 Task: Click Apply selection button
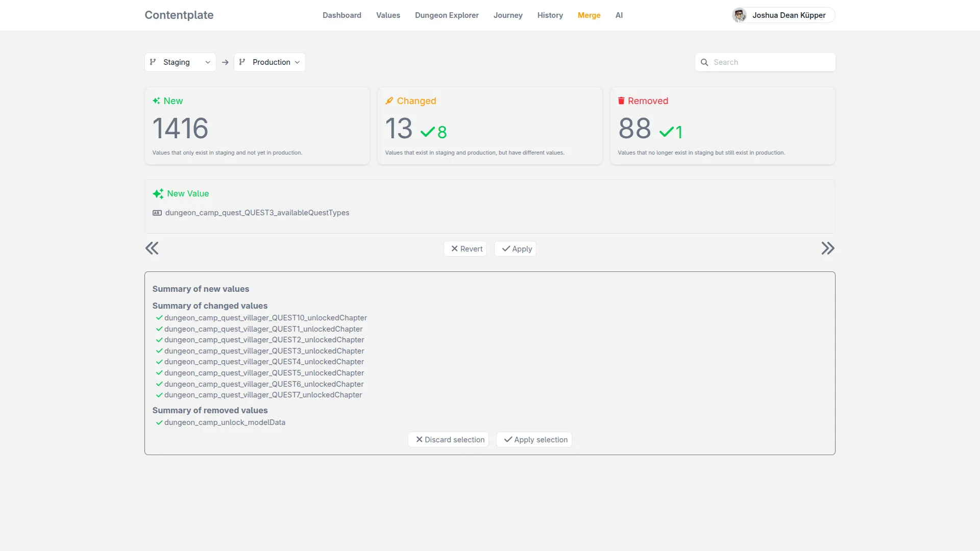click(x=534, y=440)
